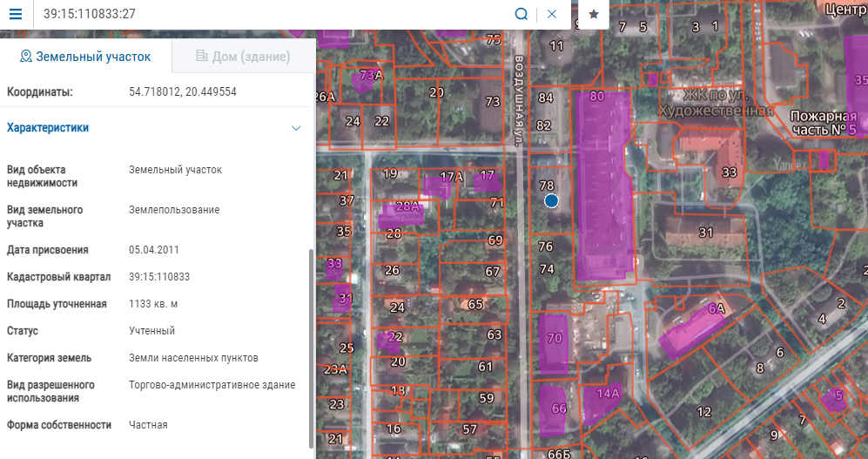The height and width of the screenshot is (459, 868).
Task: Add the parcel to favorites with star
Action: point(594,15)
